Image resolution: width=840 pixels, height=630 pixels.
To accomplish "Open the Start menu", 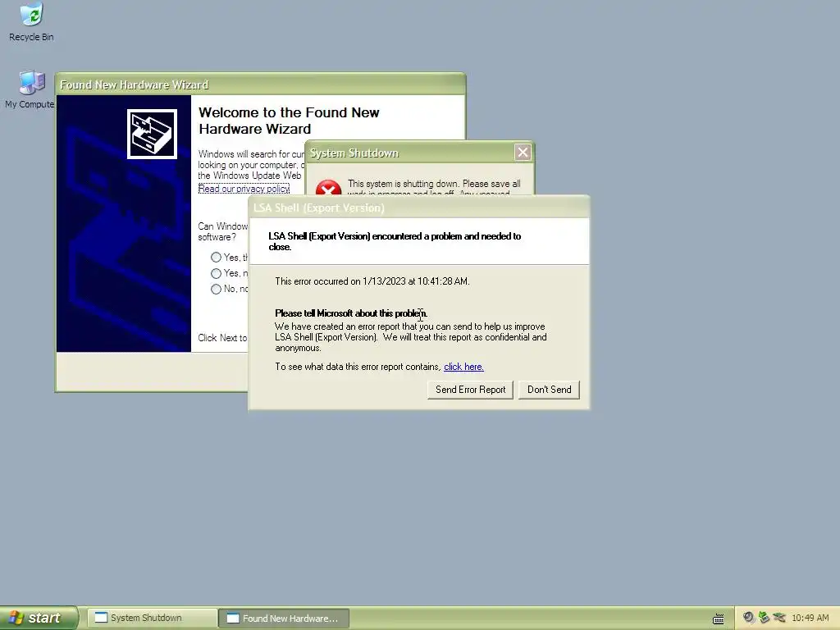I will 39,618.
